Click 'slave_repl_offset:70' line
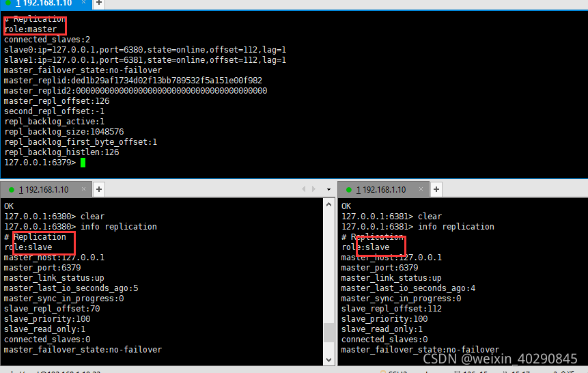 pyautogui.click(x=52, y=309)
